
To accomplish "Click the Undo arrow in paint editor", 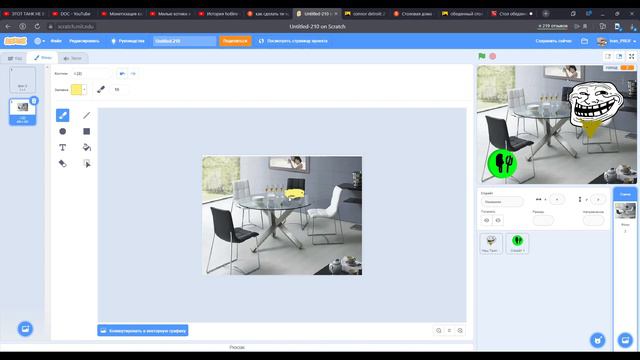I will 122,73.
